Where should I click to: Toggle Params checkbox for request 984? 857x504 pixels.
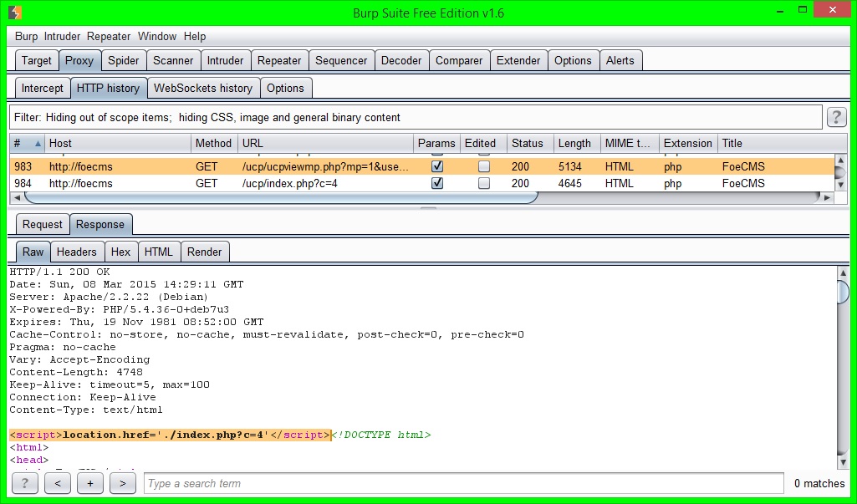click(x=437, y=183)
